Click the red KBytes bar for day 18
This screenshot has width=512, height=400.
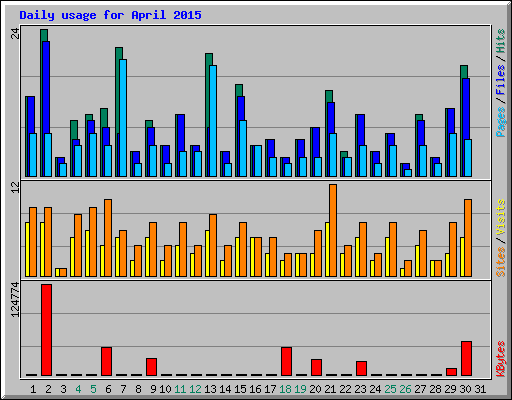[x=286, y=361]
